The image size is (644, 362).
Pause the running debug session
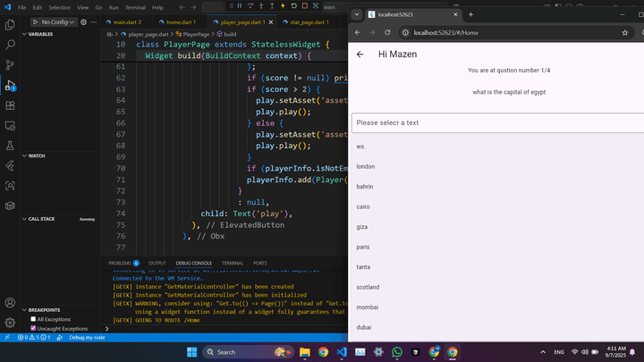(240, 7)
